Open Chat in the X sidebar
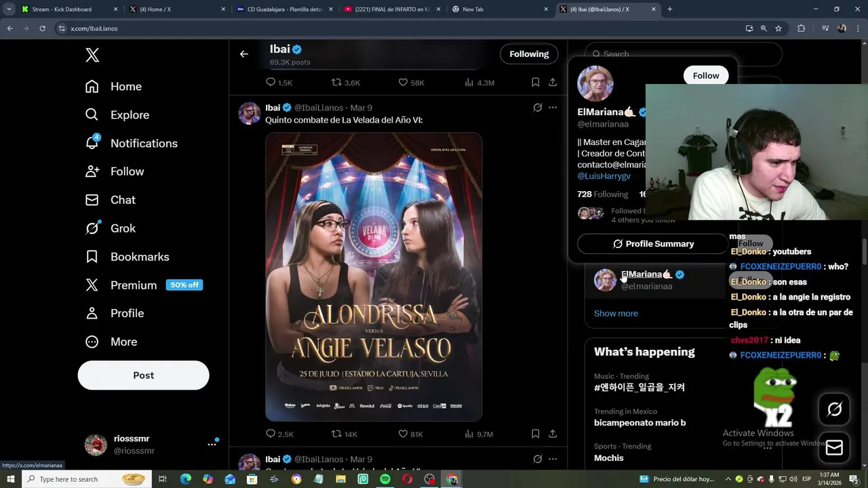 (110, 200)
